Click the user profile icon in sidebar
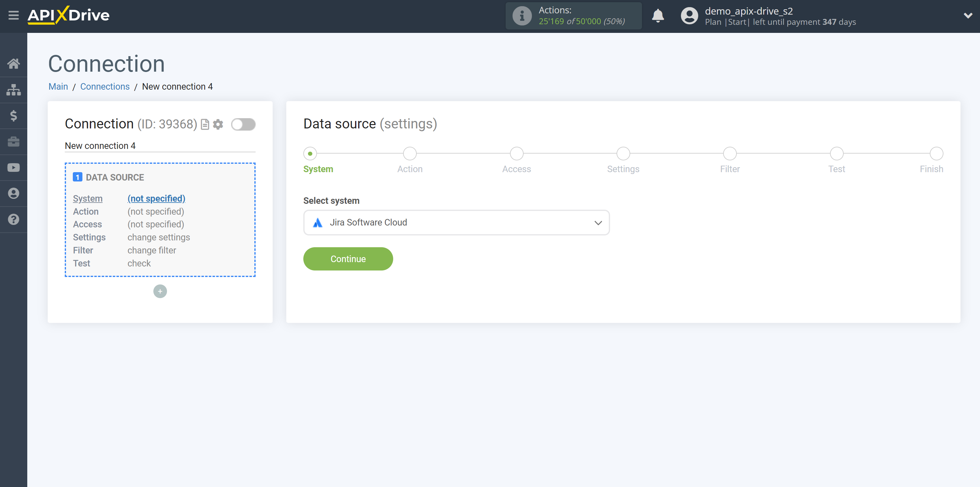Screen dimensions: 980x487 pos(14,194)
